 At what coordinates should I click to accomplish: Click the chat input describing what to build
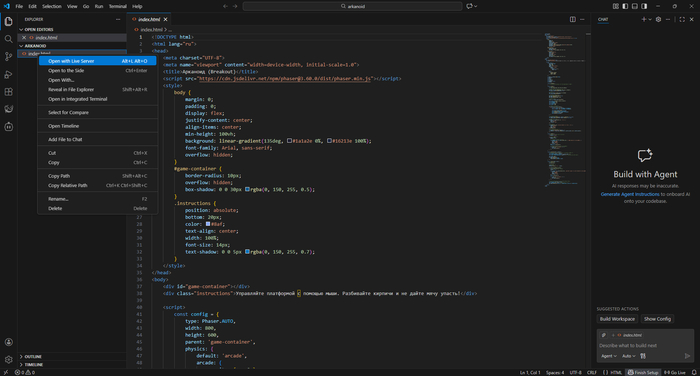(645, 345)
